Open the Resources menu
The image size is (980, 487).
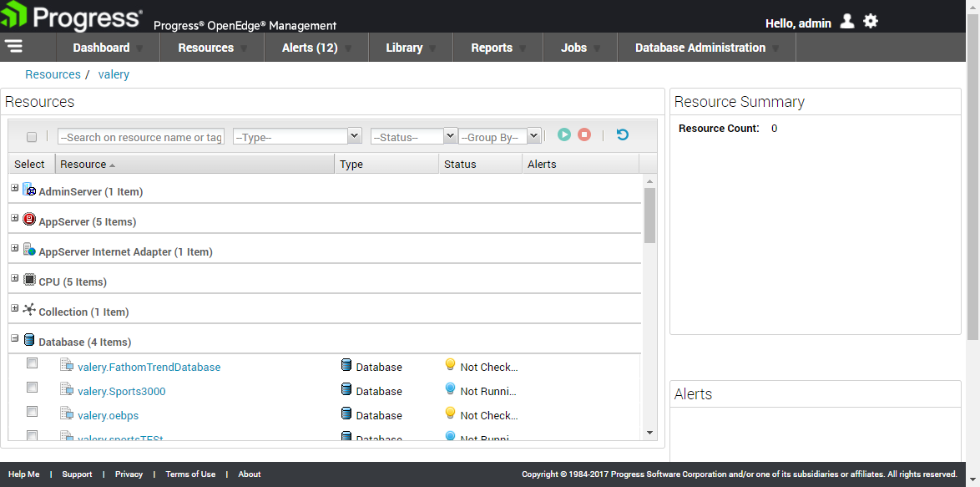[213, 48]
